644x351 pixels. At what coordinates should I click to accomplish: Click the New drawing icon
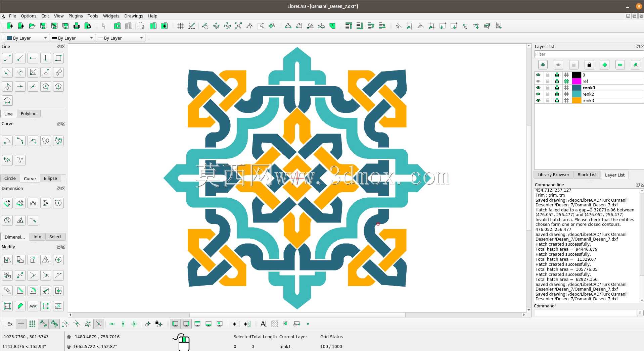[x=10, y=26]
